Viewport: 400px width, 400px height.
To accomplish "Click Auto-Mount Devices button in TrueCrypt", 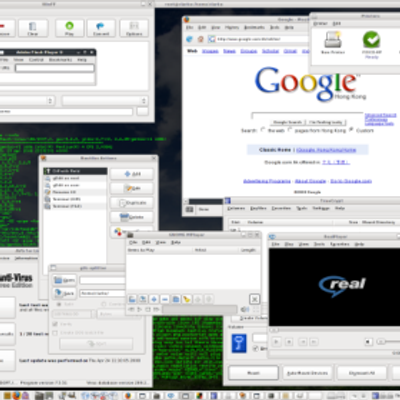I will pyautogui.click(x=307, y=373).
